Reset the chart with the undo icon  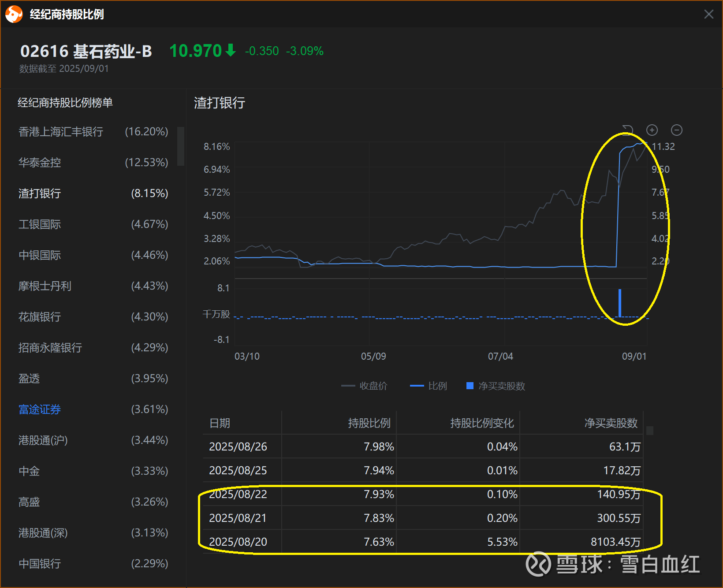628,130
